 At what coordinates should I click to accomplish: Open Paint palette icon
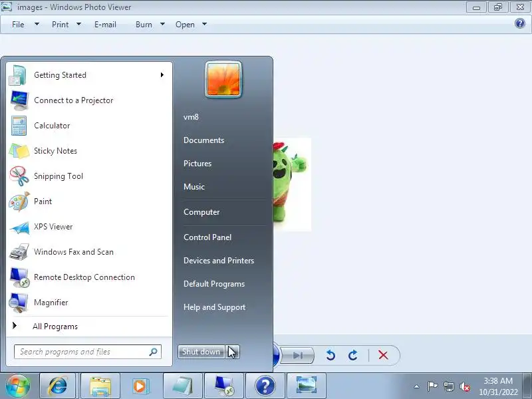[x=19, y=201]
